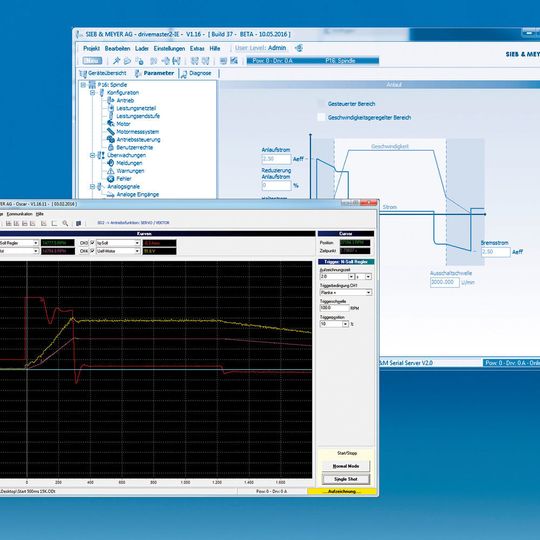540x540 pixels.
Task: Click the Single Shot button
Action: [x=346, y=479]
